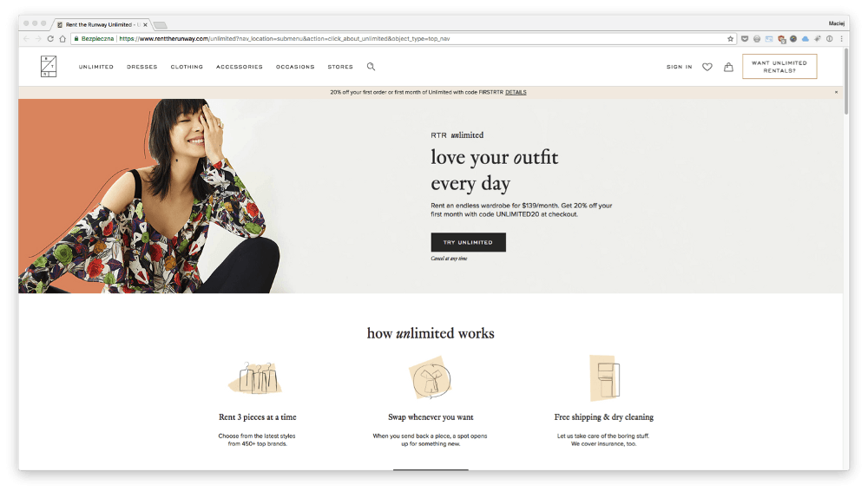Open the heart favorites icon
The image size is (868, 492).
707,67
